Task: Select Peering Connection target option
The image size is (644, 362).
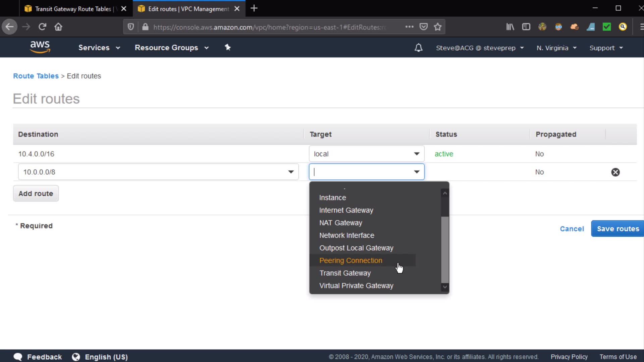Action: point(351,260)
